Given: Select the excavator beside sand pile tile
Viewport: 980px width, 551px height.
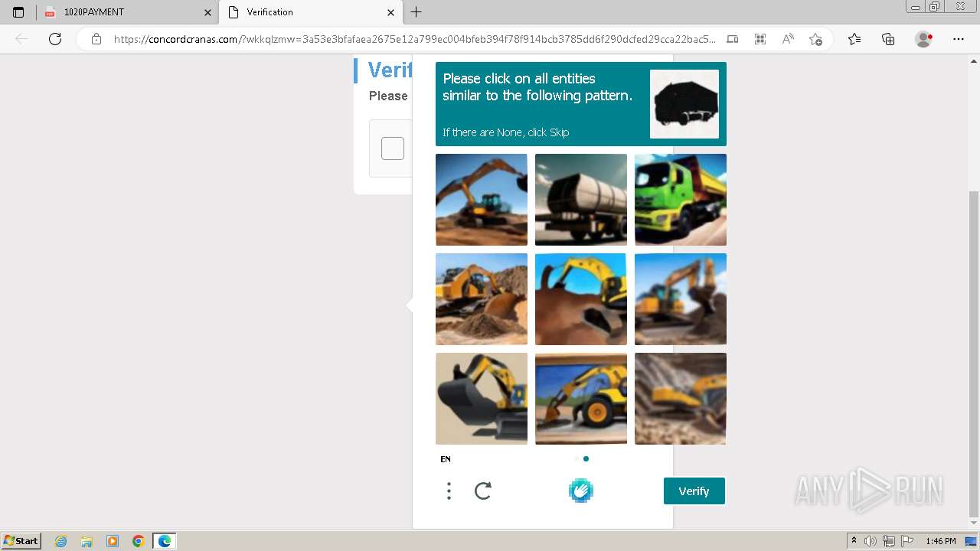Looking at the screenshot, I should click(x=482, y=299).
